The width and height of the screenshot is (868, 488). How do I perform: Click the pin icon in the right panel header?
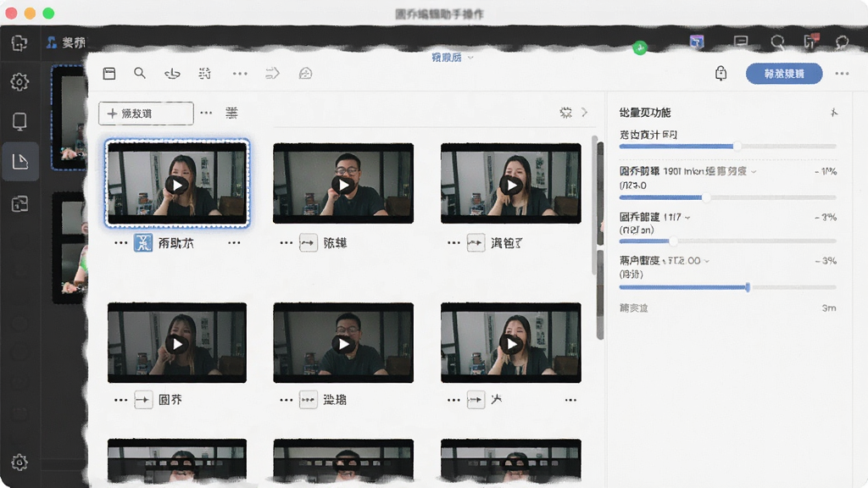point(834,113)
